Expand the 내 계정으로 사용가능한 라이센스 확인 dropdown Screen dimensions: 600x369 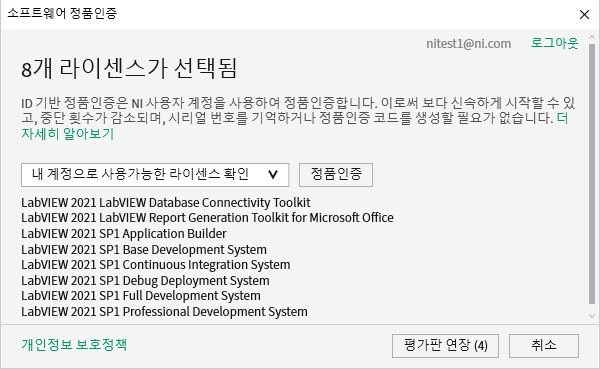click(x=155, y=175)
